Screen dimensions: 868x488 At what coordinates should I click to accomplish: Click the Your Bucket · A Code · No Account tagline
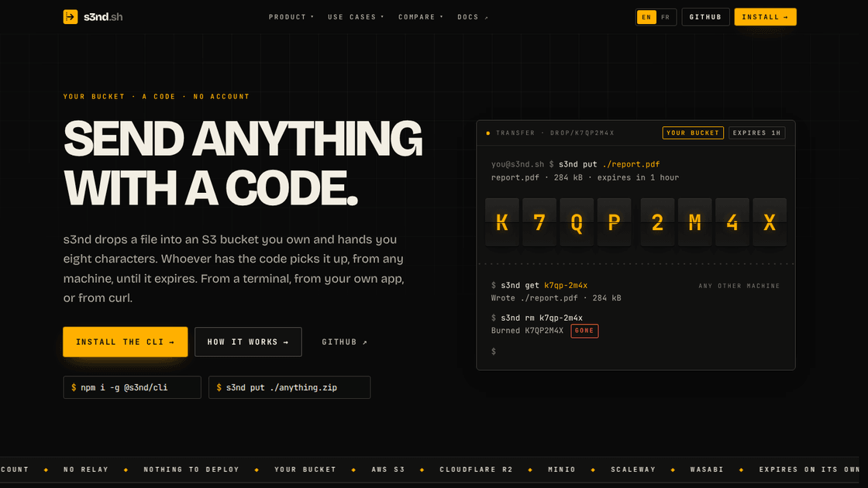click(156, 96)
